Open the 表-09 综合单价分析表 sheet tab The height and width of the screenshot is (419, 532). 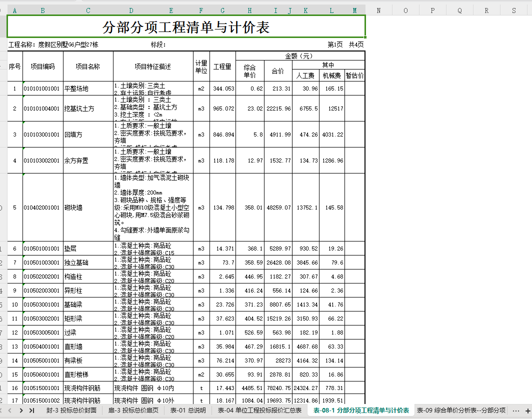pos(461,410)
